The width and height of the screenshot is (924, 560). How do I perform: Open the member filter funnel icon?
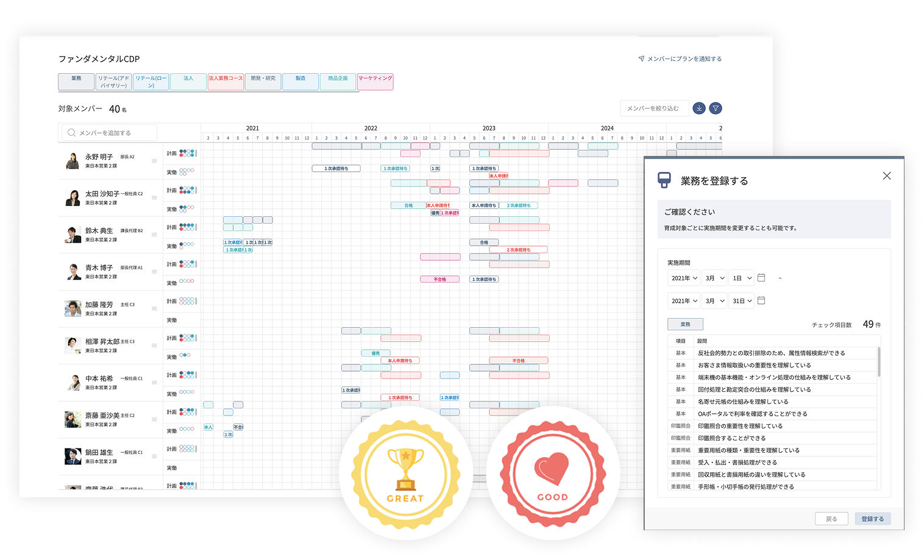coord(716,108)
